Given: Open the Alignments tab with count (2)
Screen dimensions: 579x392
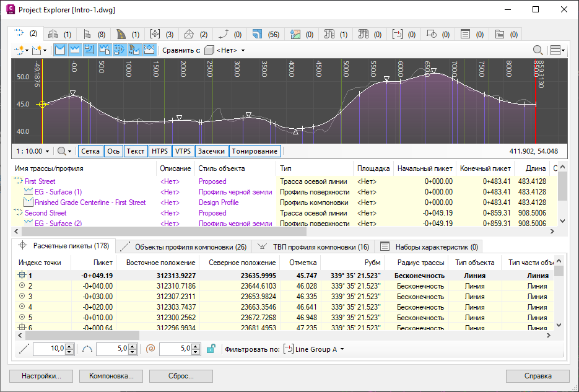Looking at the screenshot, I should tap(26, 33).
